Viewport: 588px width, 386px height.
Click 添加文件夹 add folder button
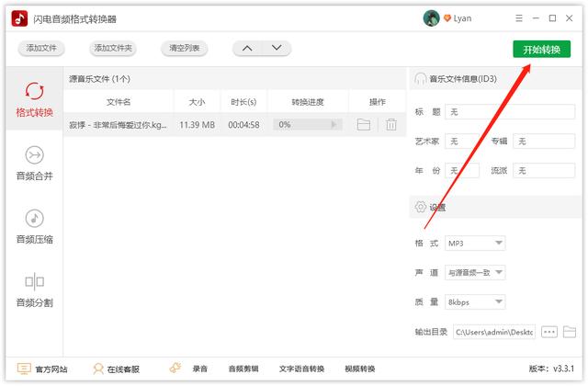tap(113, 48)
